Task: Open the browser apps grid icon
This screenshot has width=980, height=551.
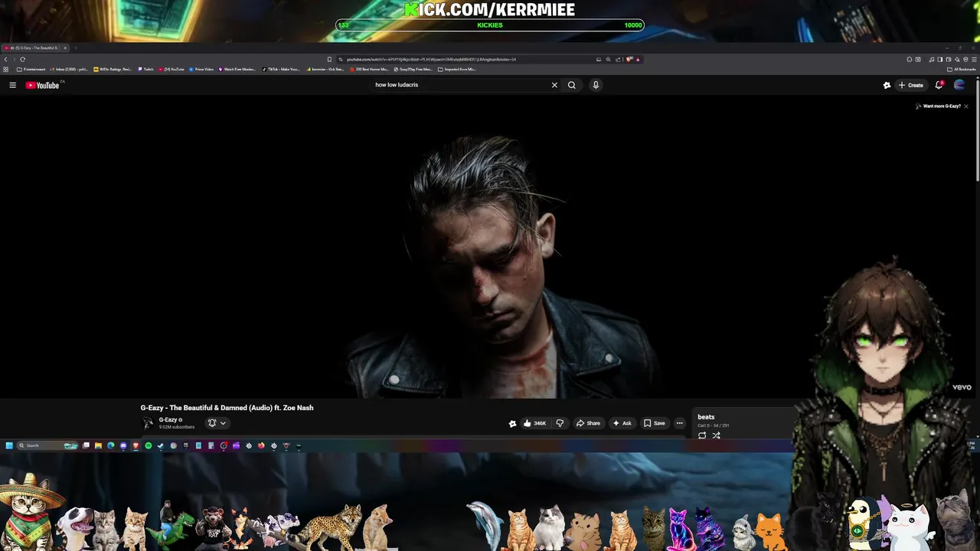Action: click(x=5, y=69)
